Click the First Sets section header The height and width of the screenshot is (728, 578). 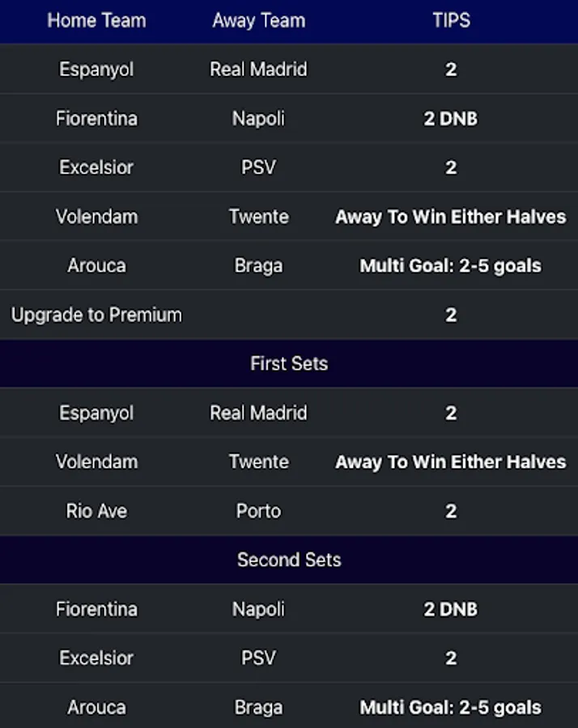click(x=289, y=364)
